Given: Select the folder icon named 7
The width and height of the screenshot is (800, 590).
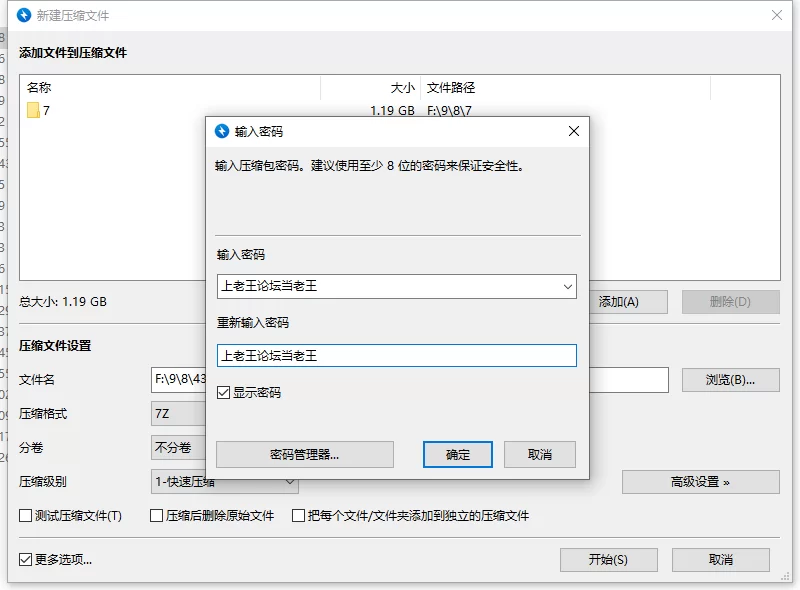Looking at the screenshot, I should (33, 110).
